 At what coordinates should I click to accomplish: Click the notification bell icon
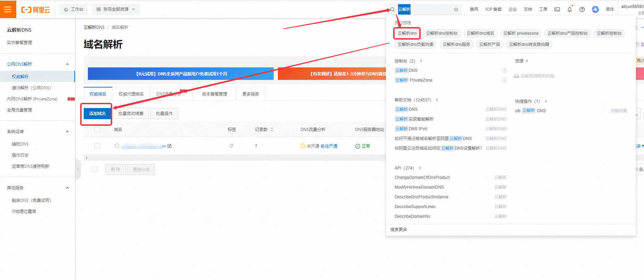[569, 9]
